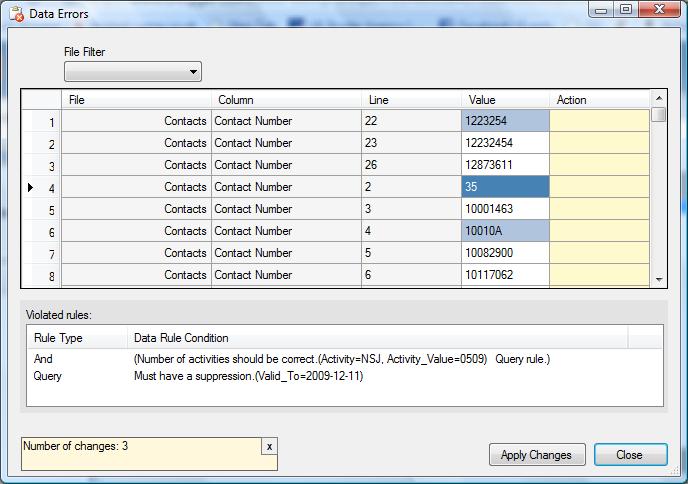The height and width of the screenshot is (484, 688).
Task: Click the Contacts file cell in row 2
Action: click(136, 143)
